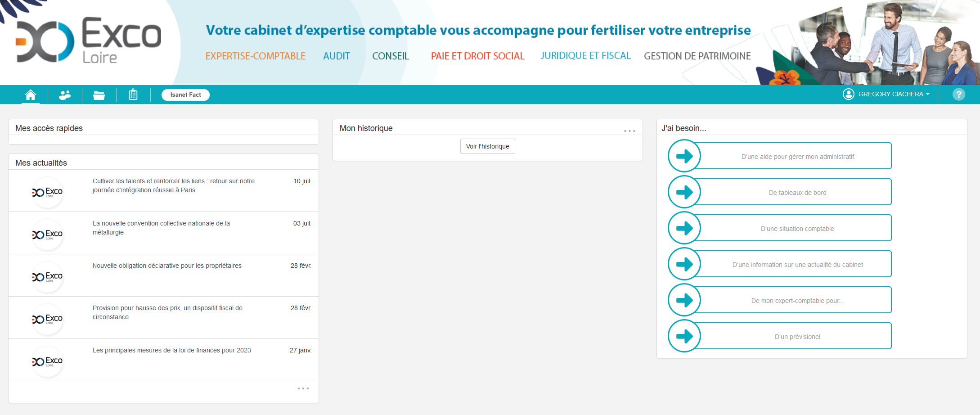Open Nouvelle obligation déclarative news thumbnail

tap(47, 277)
